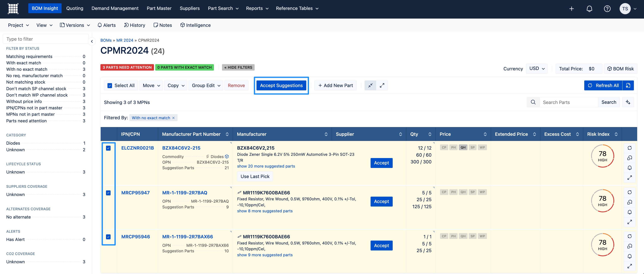Image resolution: width=644 pixels, height=274 pixels.
Task: Remove the 'With no exact match' filter chip
Action: click(x=173, y=118)
